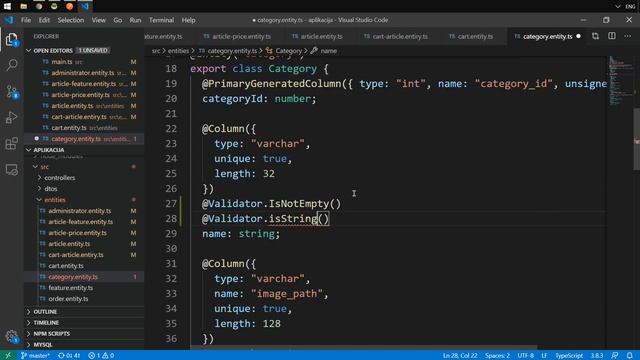Open the File menu
The width and height of the screenshot is (640, 360).
[x=26, y=20]
